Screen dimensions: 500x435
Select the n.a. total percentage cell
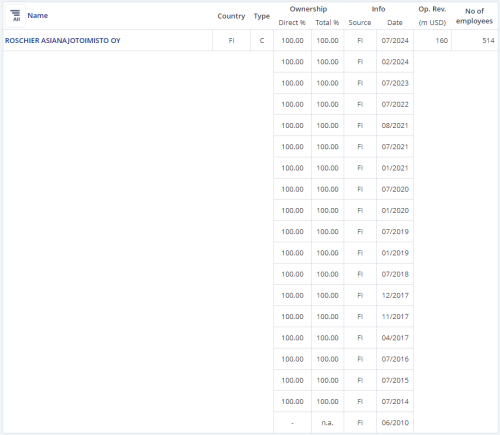pyautogui.click(x=327, y=423)
